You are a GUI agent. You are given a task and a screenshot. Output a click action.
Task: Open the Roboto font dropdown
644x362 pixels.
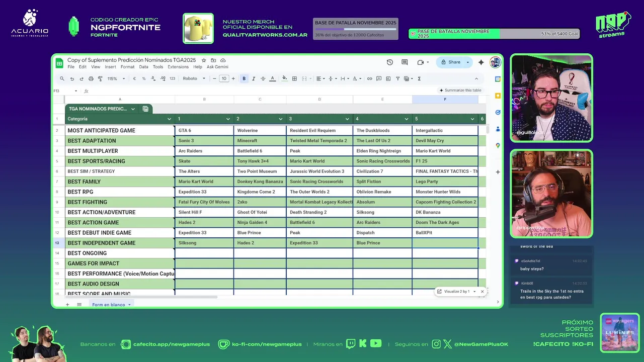(194, 78)
